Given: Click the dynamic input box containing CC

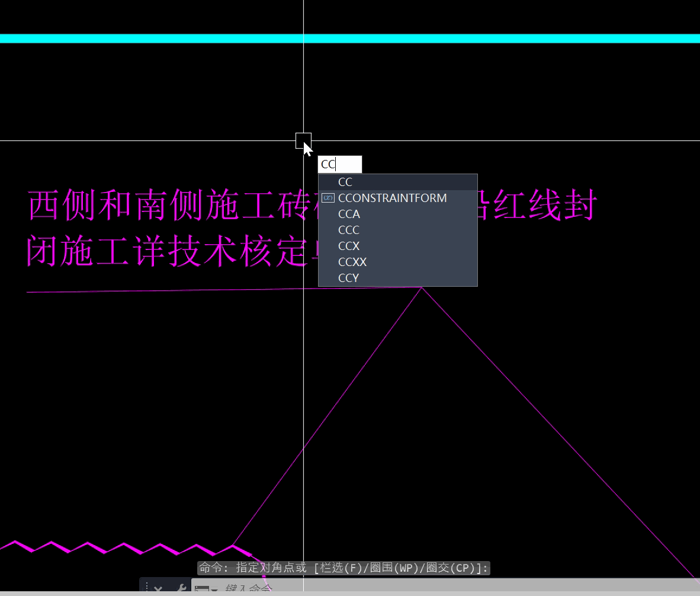Looking at the screenshot, I should (x=339, y=165).
